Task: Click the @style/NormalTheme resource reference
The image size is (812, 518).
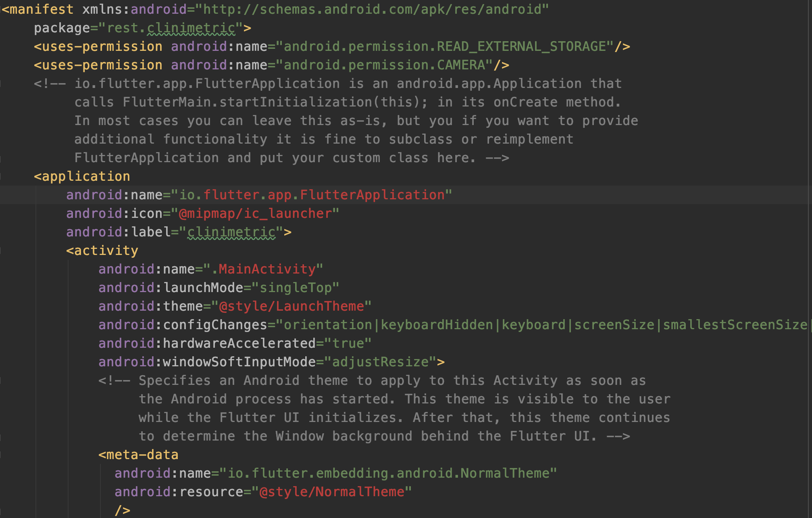Action: click(x=331, y=492)
